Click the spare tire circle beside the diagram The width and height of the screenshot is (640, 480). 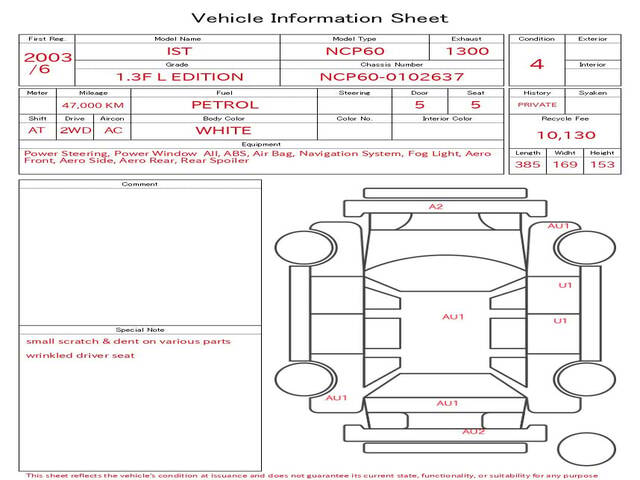point(580,449)
